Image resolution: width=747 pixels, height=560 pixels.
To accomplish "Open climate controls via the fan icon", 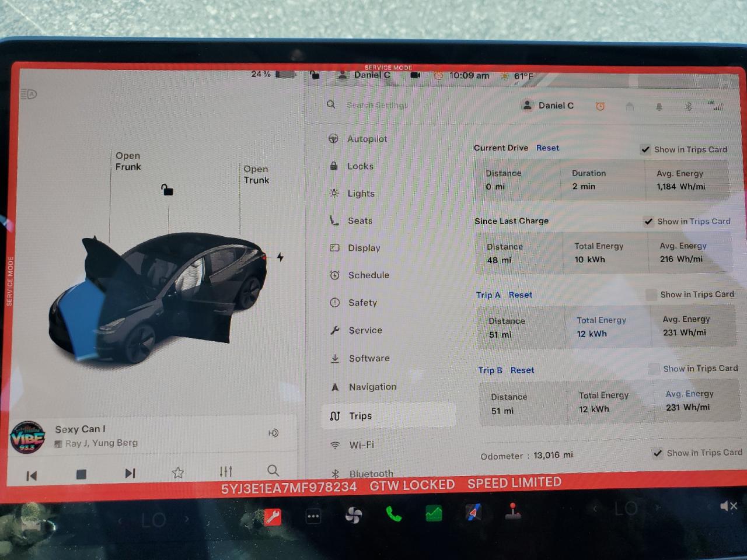I will coord(354,515).
